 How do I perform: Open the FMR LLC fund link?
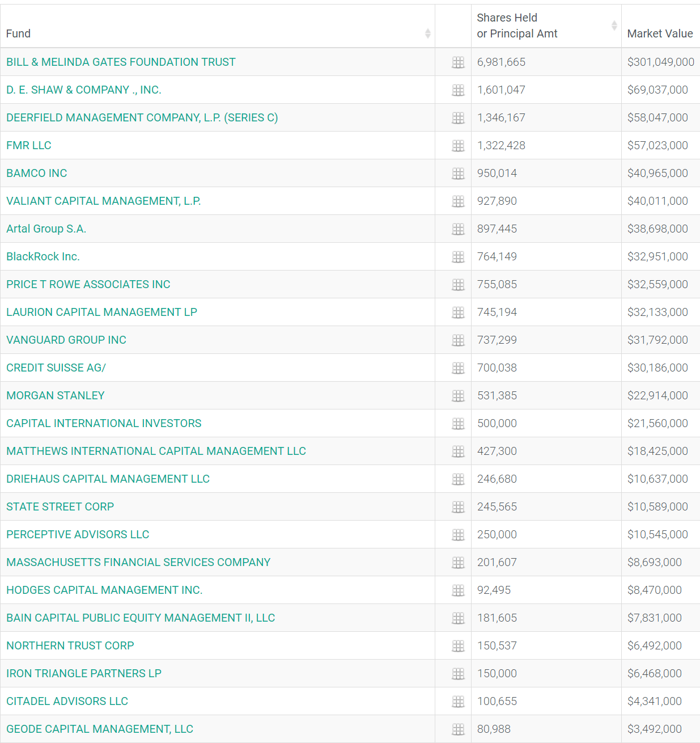click(29, 145)
